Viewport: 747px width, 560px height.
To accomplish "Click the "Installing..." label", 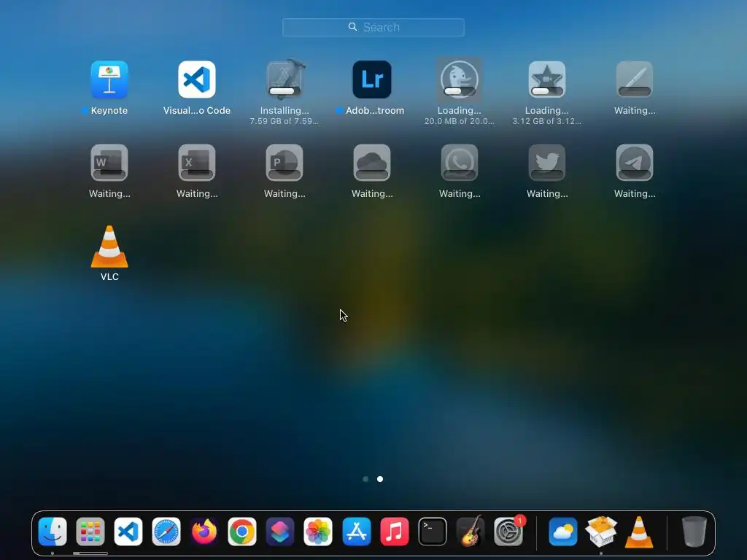I will tap(285, 111).
